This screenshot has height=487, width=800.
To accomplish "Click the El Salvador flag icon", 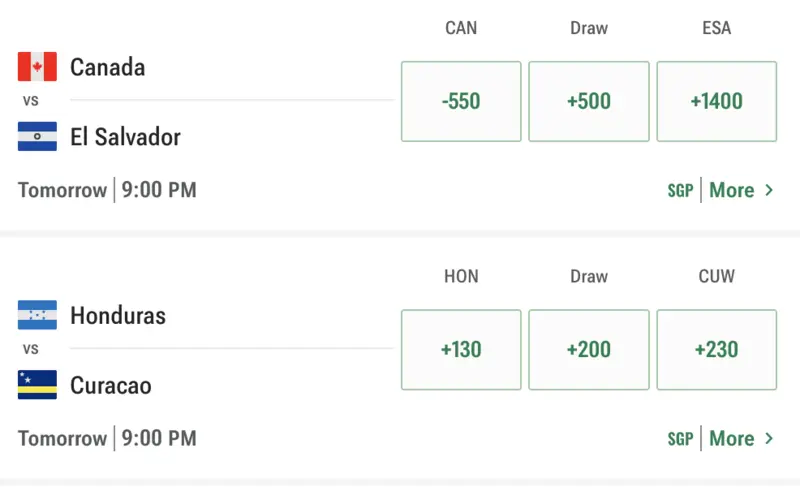I will (x=37, y=136).
